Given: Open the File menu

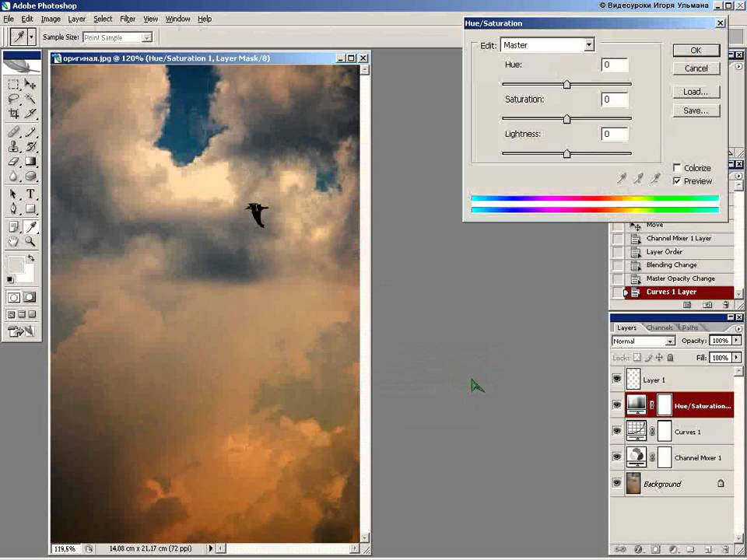Looking at the screenshot, I should pos(9,19).
